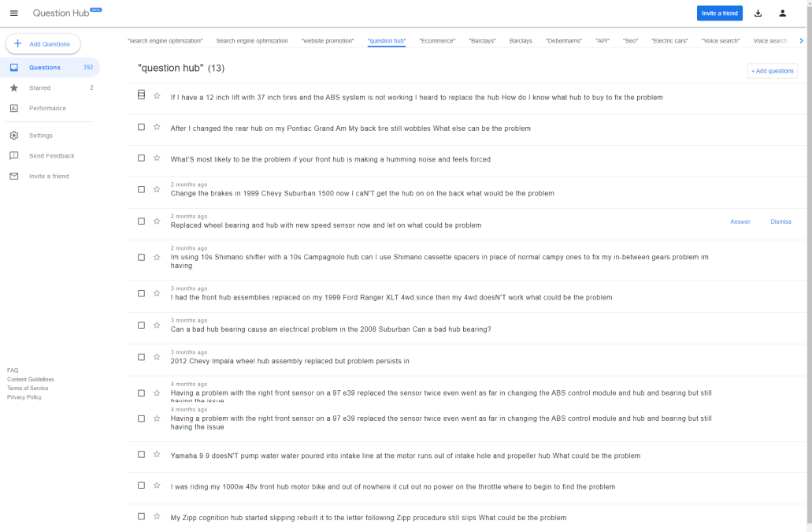Tick checkbox for Chevy Suburban 1500 question
812x532 pixels.
[x=142, y=190]
